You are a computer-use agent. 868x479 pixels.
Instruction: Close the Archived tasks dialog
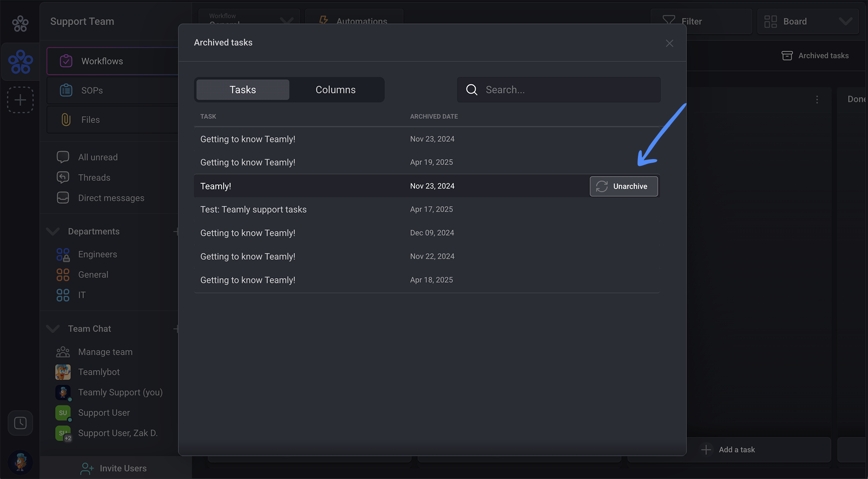click(x=669, y=43)
